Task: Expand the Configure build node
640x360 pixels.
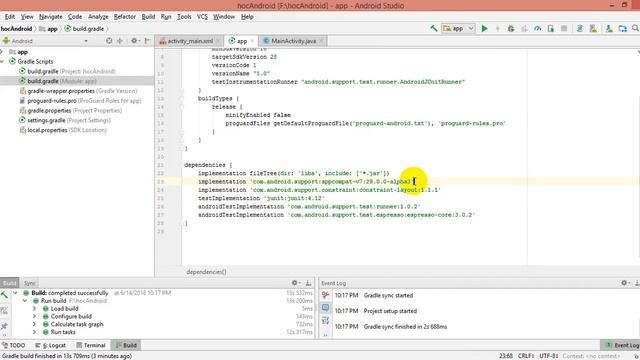Action: [x=35, y=316]
